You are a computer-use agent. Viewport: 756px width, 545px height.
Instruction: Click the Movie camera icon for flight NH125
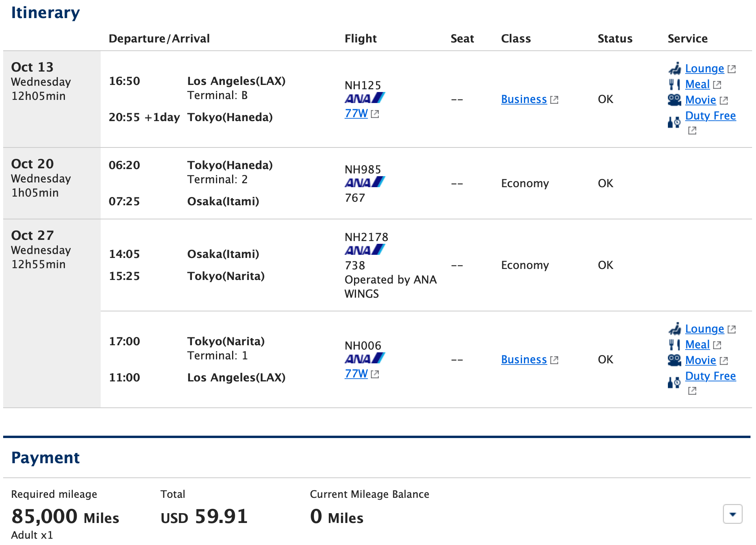coord(674,100)
